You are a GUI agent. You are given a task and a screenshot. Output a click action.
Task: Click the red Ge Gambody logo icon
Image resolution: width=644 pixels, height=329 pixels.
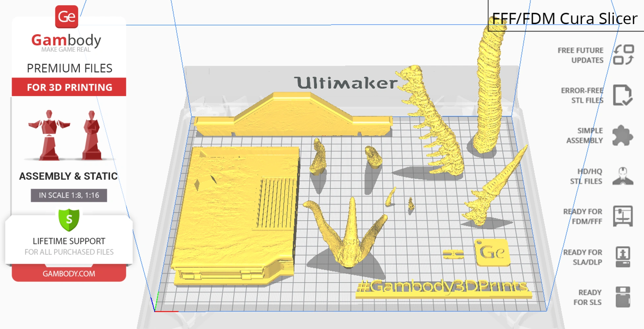coord(67,17)
